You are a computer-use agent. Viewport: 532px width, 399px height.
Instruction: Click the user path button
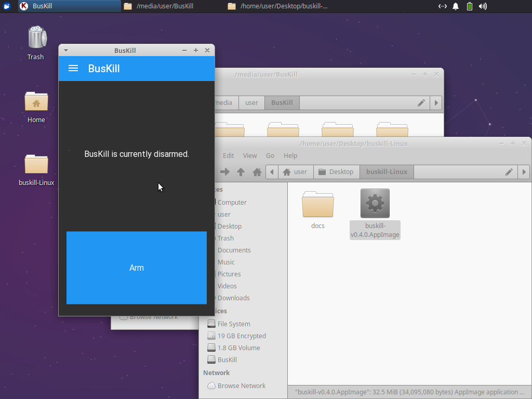[296, 171]
